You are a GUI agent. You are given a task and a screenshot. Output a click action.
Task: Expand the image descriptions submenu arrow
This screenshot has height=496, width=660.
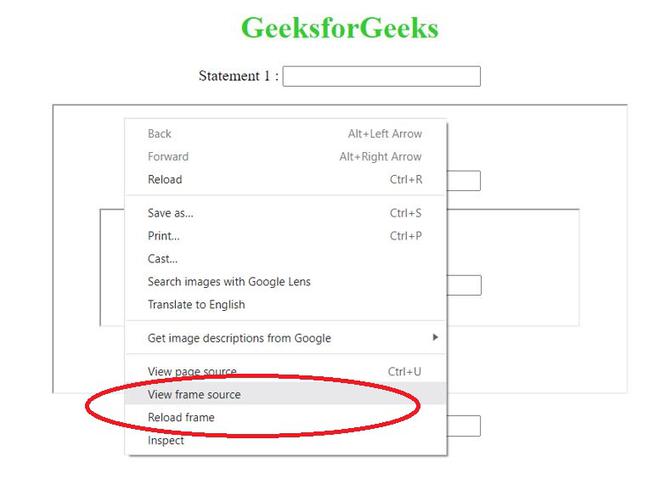[x=434, y=338]
